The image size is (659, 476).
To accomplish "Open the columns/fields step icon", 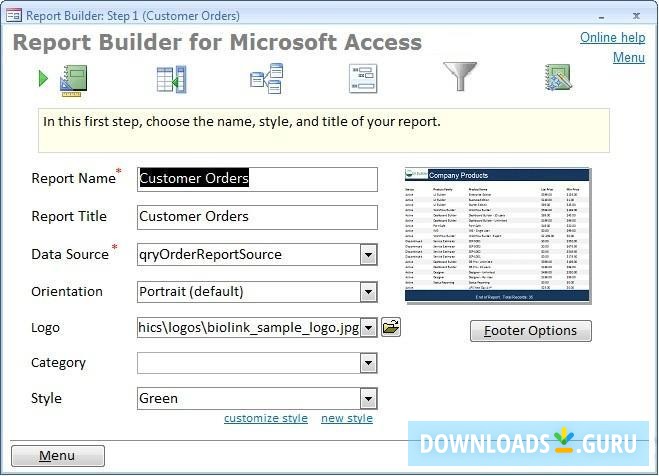I will (171, 79).
